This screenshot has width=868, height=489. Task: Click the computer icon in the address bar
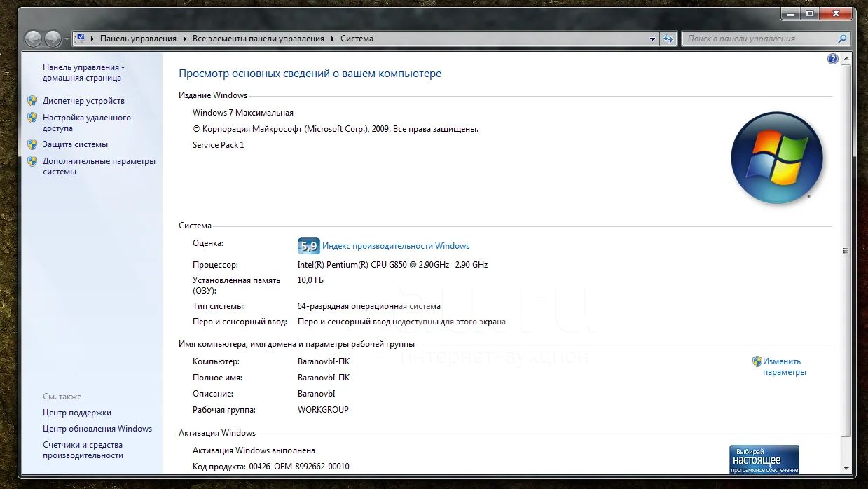[80, 39]
